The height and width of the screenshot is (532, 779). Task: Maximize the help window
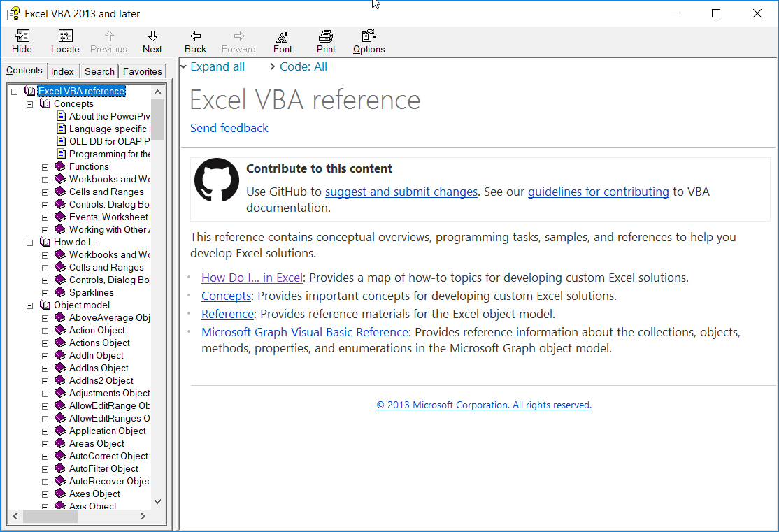716,13
